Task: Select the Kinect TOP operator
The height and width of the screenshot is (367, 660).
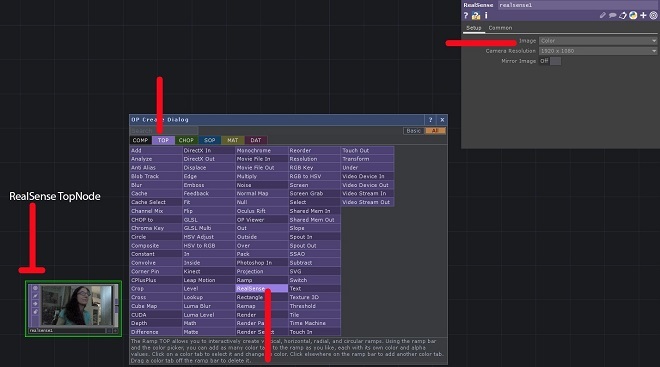Action: coord(208,271)
